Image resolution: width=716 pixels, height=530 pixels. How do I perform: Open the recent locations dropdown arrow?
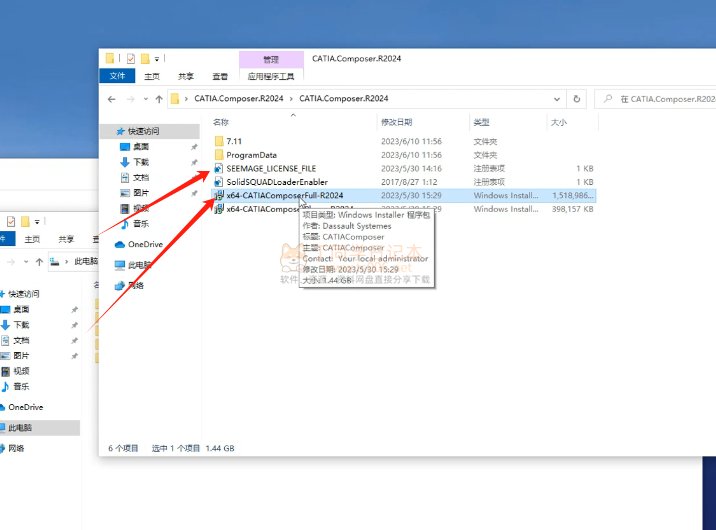coord(144,99)
